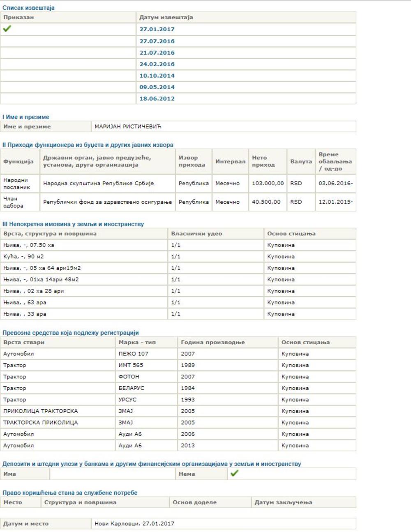Open the 09.05.2014 report link
This screenshot has width=411, height=532.
[157, 87]
